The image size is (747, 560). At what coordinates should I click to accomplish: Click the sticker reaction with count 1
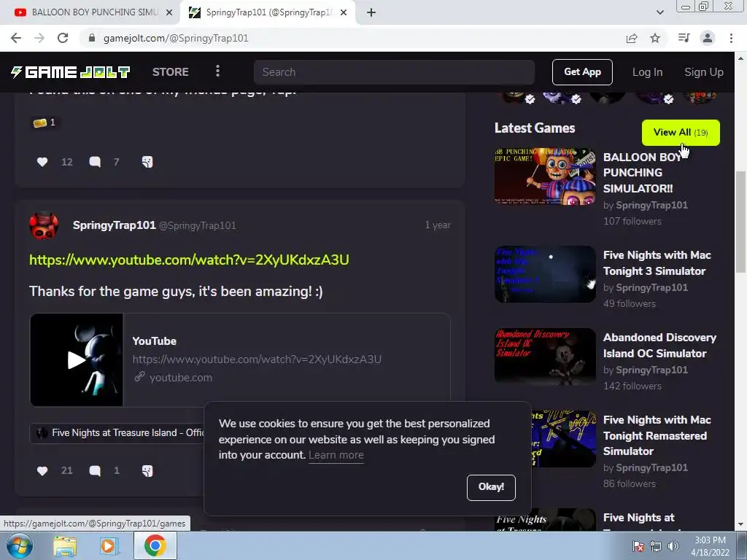tap(44, 122)
